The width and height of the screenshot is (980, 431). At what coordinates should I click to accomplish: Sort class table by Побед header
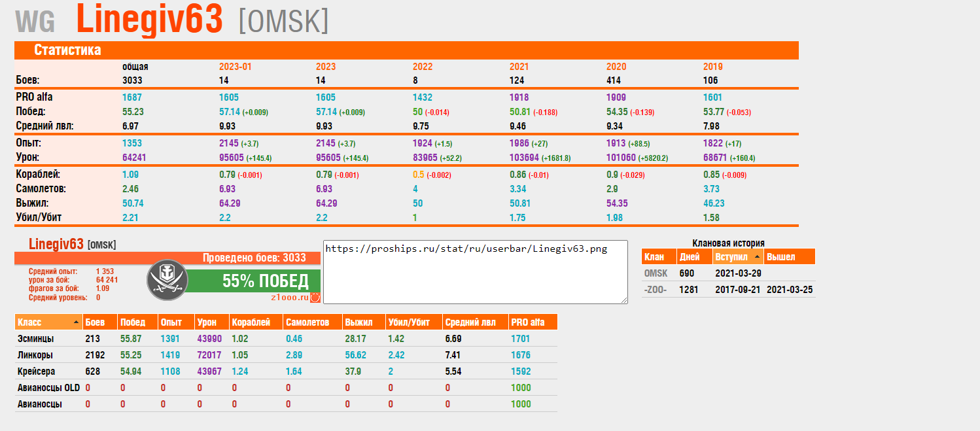coord(137,322)
